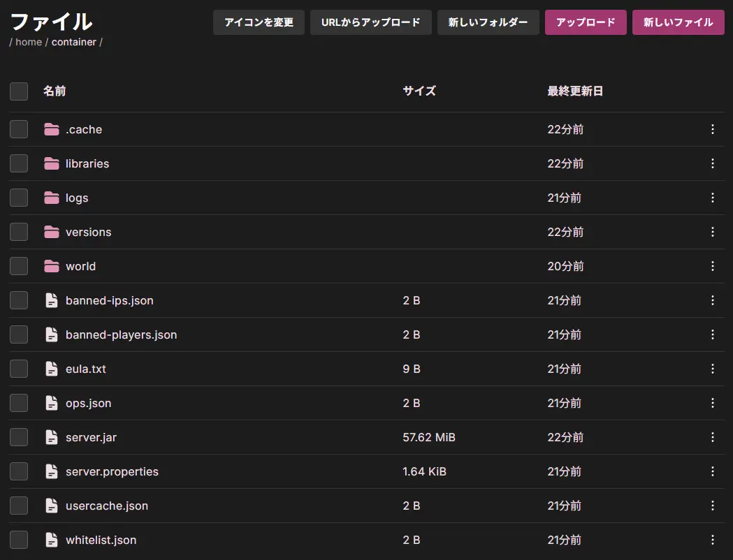The width and height of the screenshot is (733, 560).
Task: Click the 57.62 MiB size value
Action: pyautogui.click(x=428, y=437)
